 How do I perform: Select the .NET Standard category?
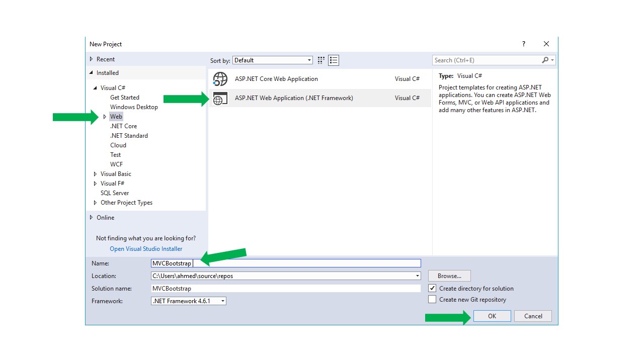(129, 136)
